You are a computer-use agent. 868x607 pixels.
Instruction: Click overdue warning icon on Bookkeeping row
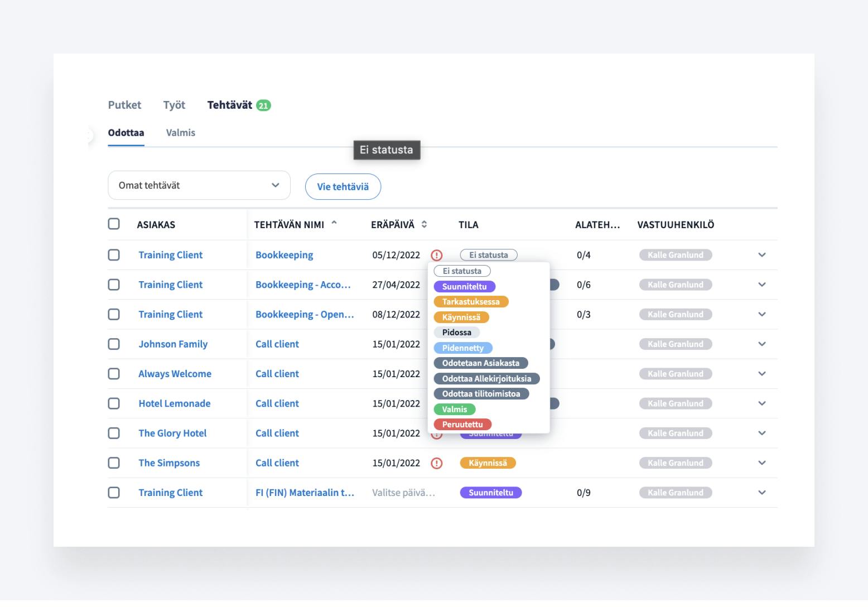pos(437,255)
